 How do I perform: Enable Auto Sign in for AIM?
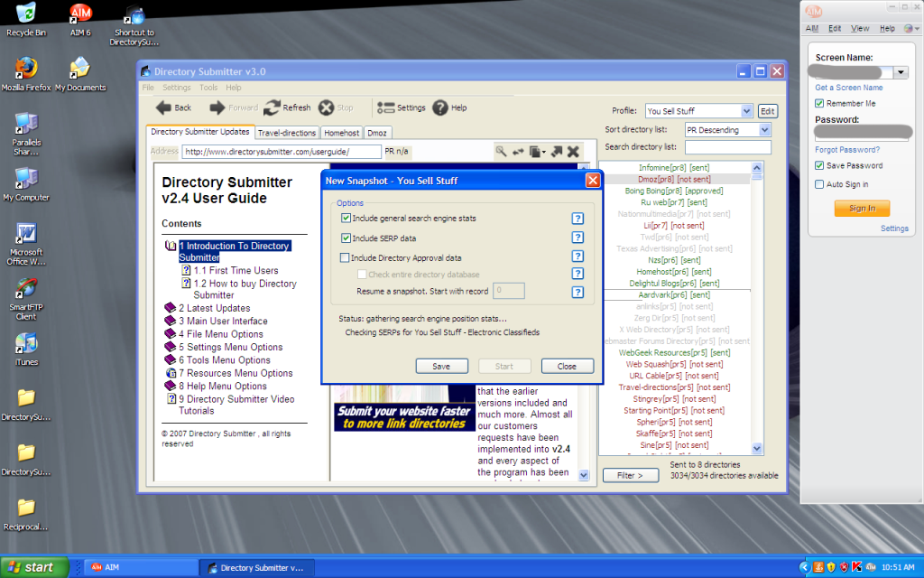pos(819,184)
